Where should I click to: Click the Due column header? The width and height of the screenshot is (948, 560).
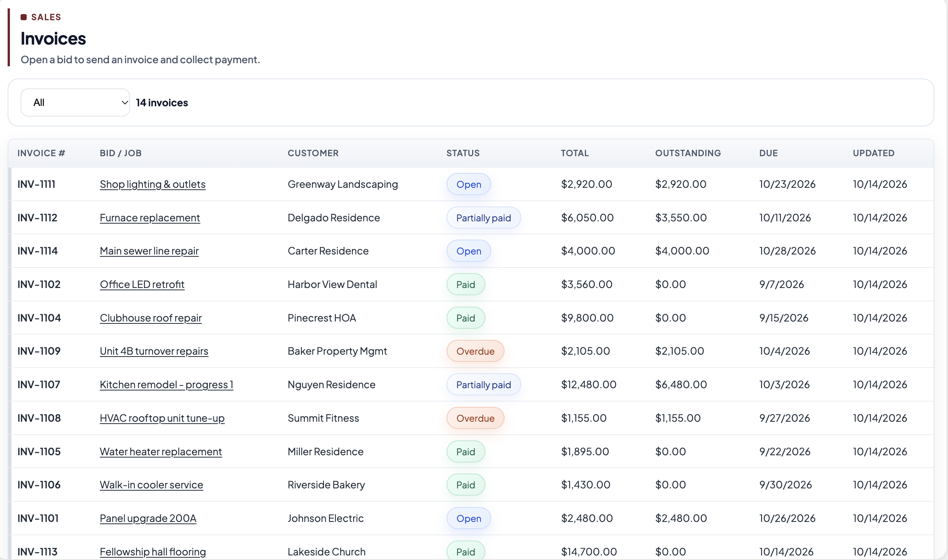click(769, 153)
